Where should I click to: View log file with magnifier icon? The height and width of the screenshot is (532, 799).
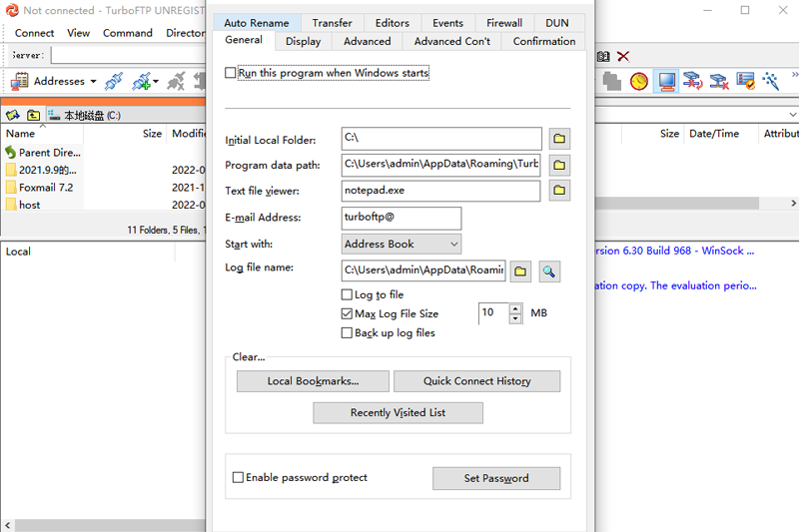click(x=548, y=271)
